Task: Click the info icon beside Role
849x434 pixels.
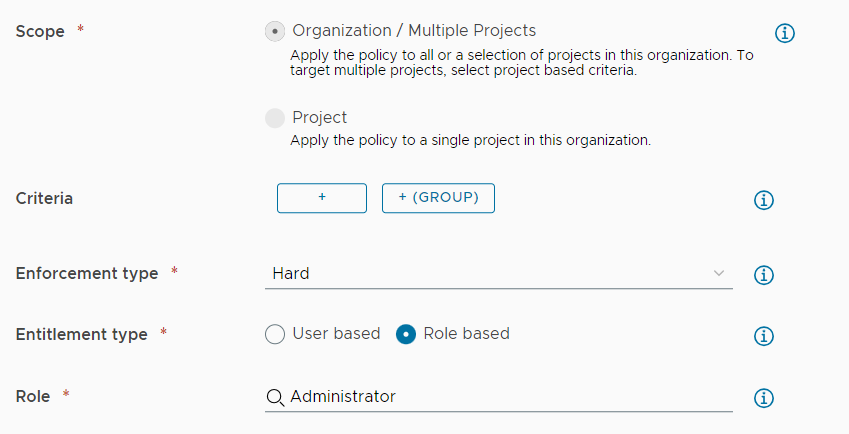Action: pyautogui.click(x=763, y=398)
